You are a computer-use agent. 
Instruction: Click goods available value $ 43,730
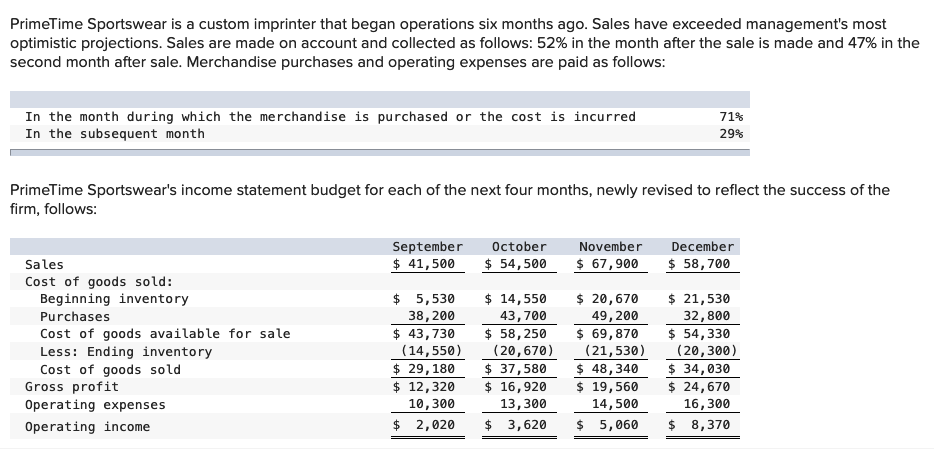424,334
